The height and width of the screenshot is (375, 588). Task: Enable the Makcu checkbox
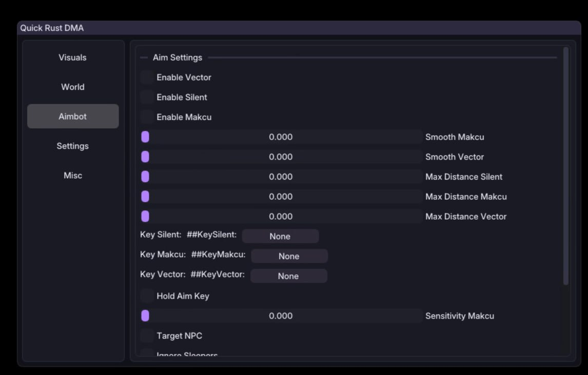tap(145, 117)
